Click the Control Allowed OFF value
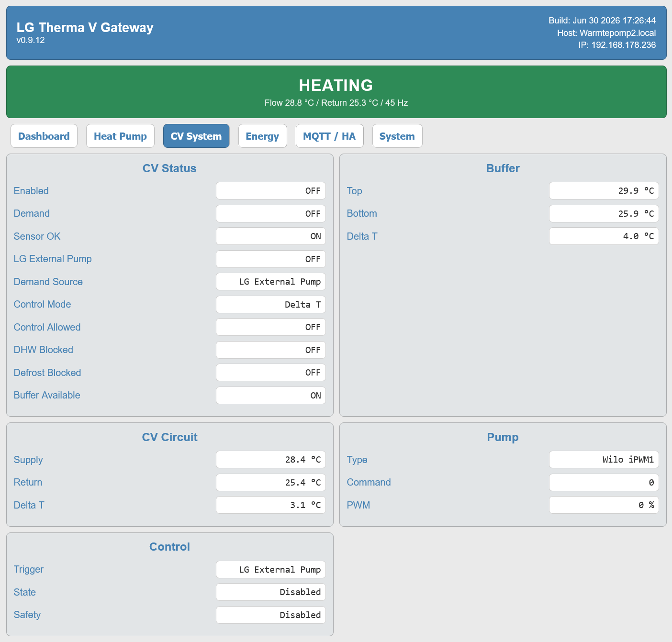672x642 pixels. click(x=271, y=327)
